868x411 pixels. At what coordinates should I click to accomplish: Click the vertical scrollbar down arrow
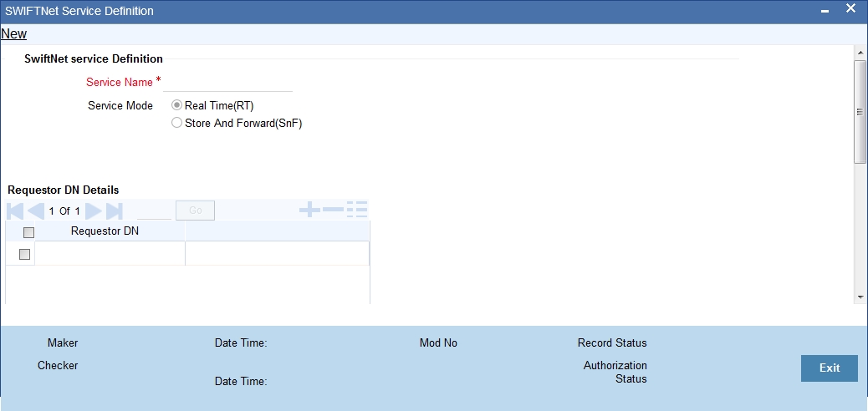click(x=860, y=297)
